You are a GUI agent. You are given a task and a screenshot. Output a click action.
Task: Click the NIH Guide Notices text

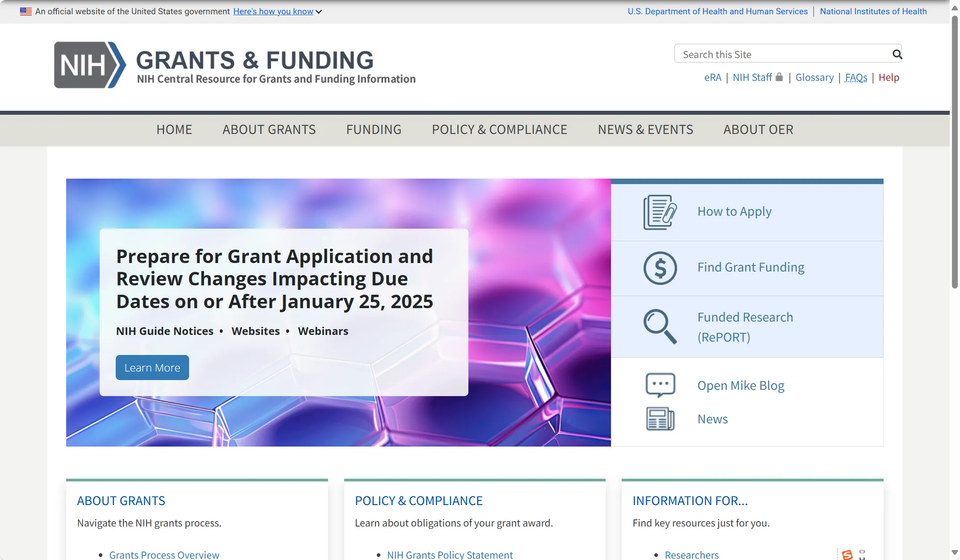point(164,331)
